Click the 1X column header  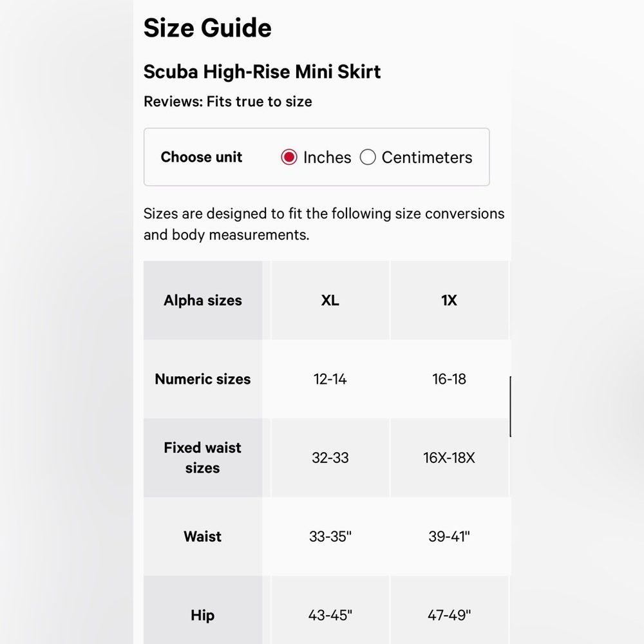[x=449, y=300]
